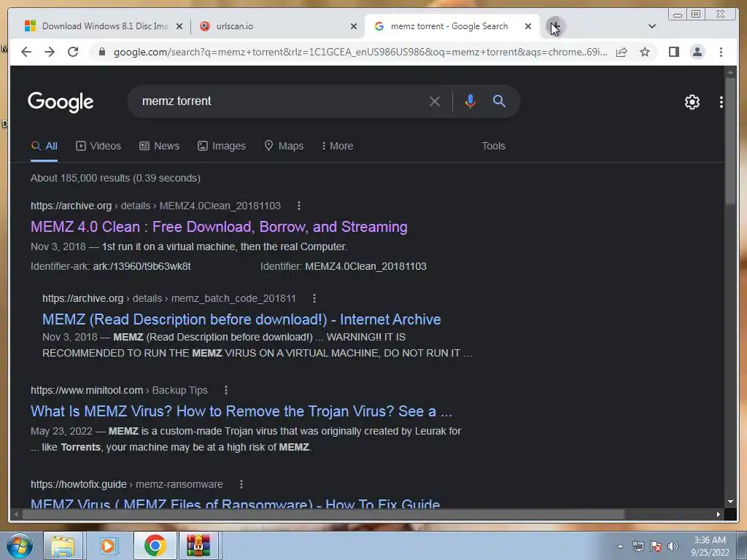The width and height of the screenshot is (747, 560).
Task: Open options for minitool.com result
Action: tap(226, 390)
